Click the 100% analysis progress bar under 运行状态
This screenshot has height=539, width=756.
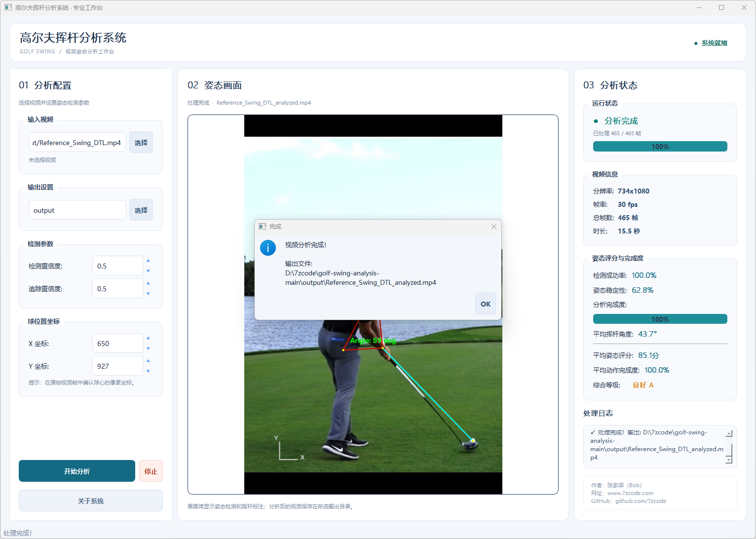coord(660,147)
